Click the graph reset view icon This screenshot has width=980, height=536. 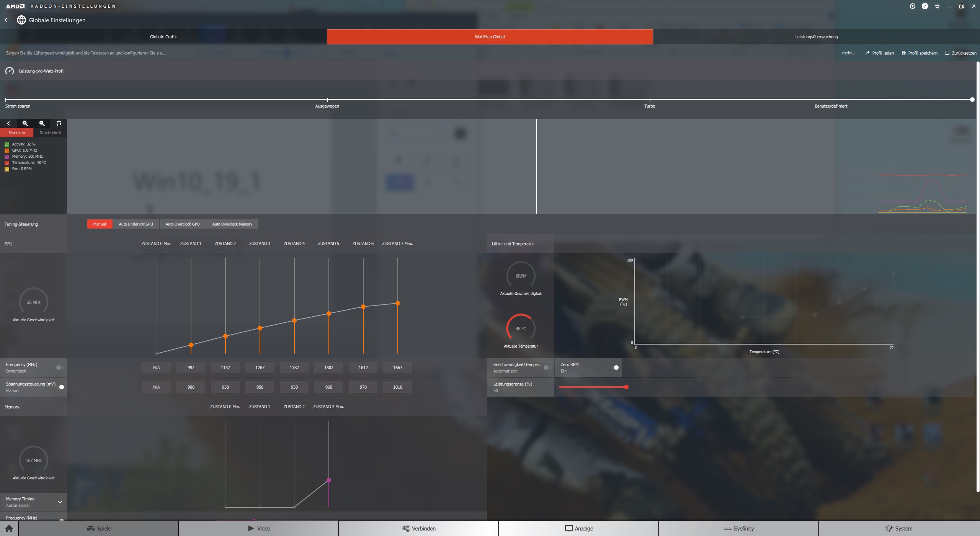(59, 123)
